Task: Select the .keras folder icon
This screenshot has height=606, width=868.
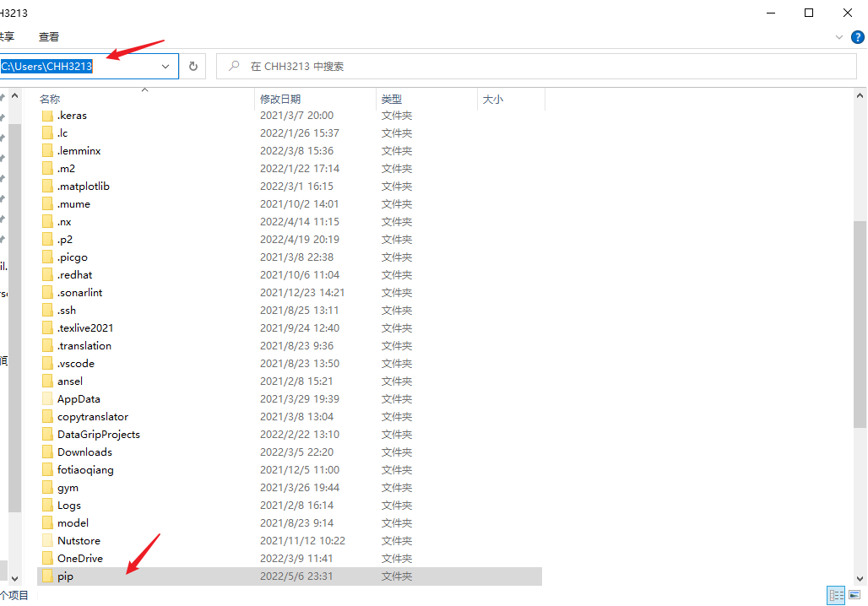Action: pyautogui.click(x=48, y=116)
